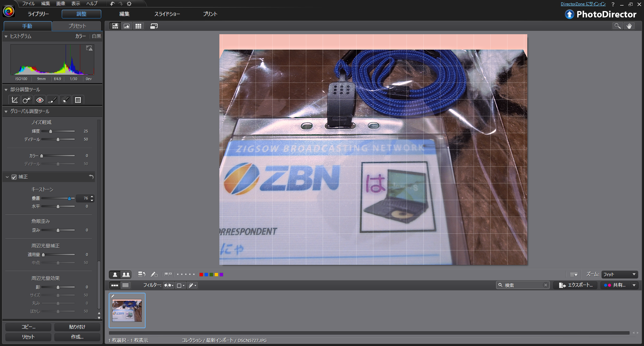644x346 pixels.
Task: Click the undo arrow in the title bar
Action: coord(112,4)
